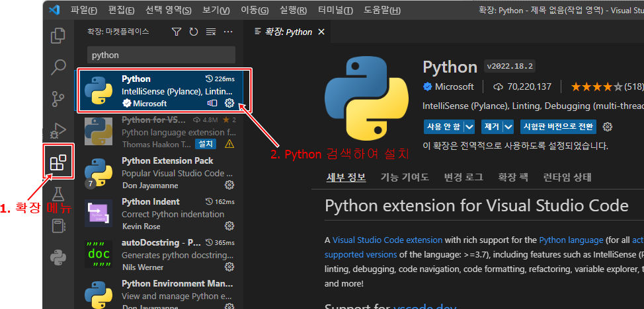Open gear menu for Python Extension Pack

(x=229, y=185)
